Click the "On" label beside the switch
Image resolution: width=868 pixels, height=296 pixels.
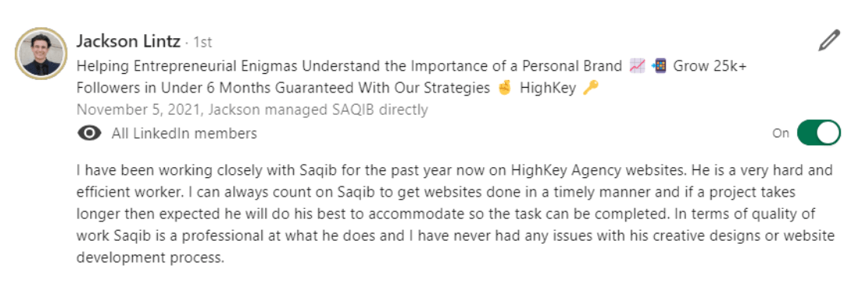click(x=781, y=134)
